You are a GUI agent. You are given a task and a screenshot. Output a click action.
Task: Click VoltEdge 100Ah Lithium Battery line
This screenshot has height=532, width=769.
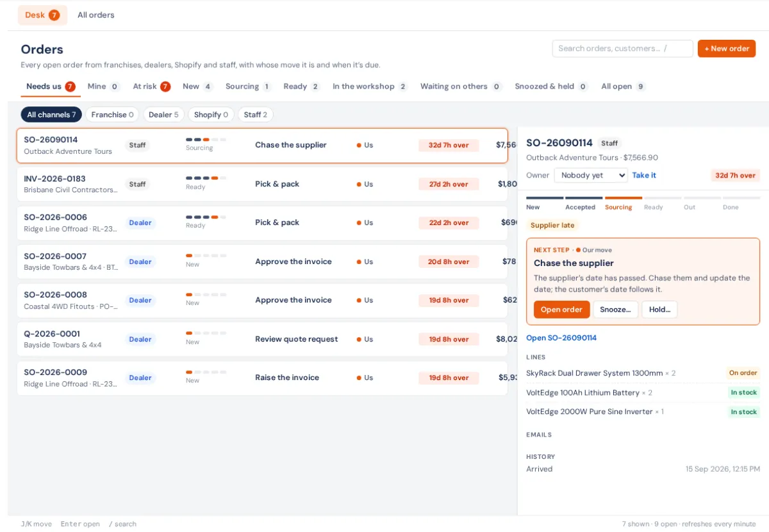643,392
